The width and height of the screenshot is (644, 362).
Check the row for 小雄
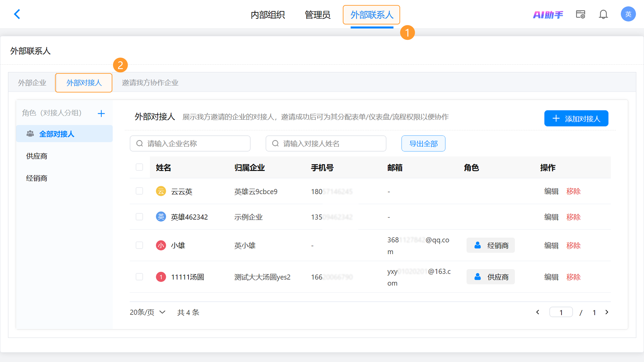pos(139,245)
